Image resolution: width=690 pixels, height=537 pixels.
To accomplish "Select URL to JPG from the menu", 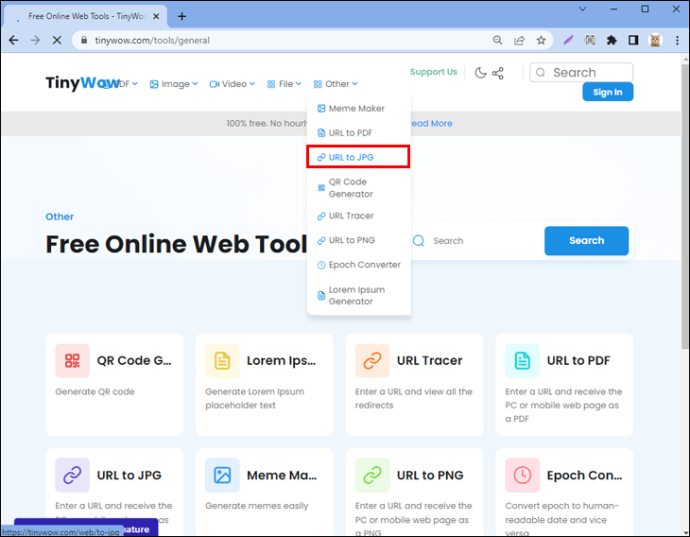I will 359,157.
